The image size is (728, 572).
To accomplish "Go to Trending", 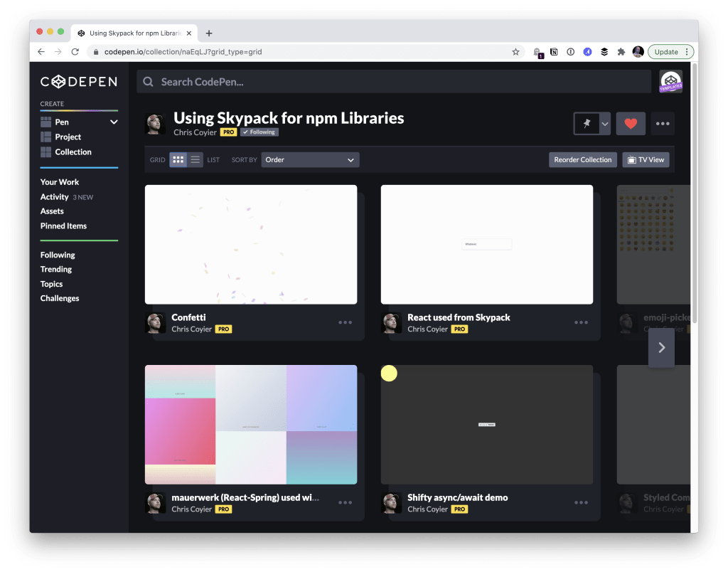I will click(x=55, y=269).
